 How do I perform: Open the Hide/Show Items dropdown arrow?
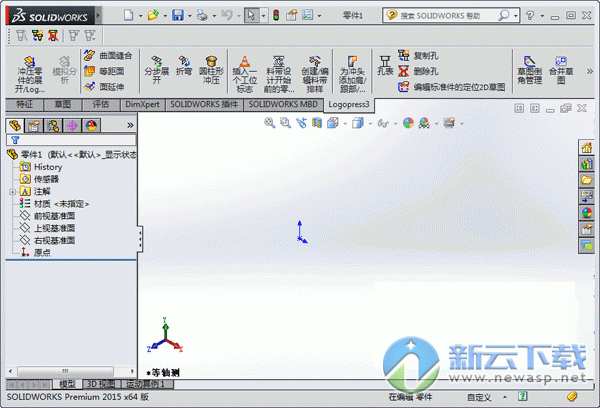(395, 124)
